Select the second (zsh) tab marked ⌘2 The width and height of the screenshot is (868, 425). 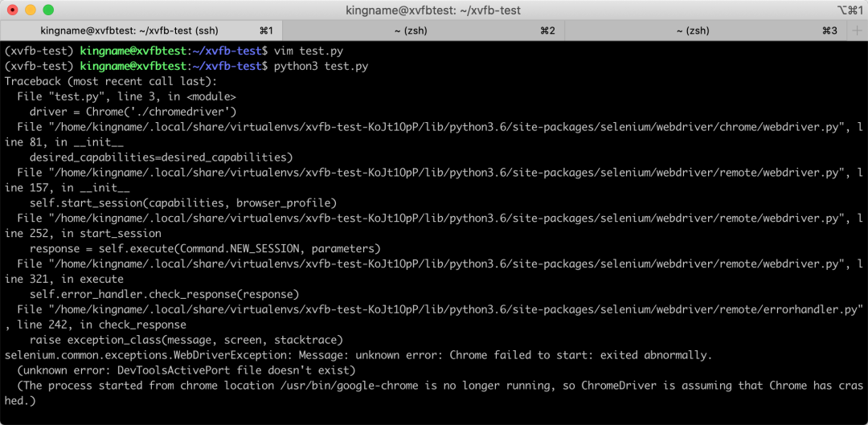[409, 31]
